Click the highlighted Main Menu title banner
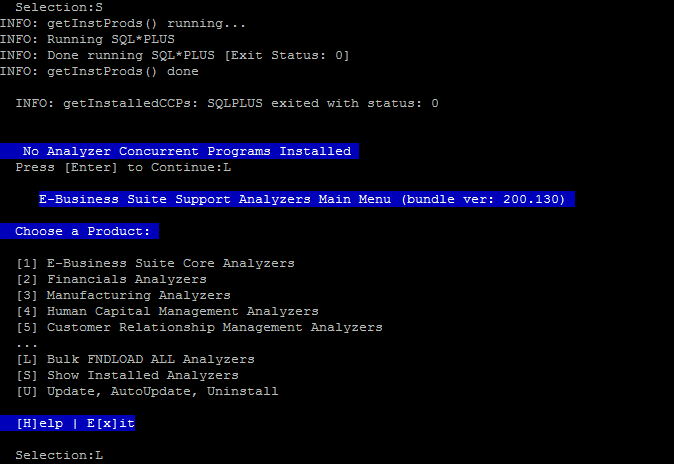Viewport: 674px width, 464px height. [x=307, y=199]
